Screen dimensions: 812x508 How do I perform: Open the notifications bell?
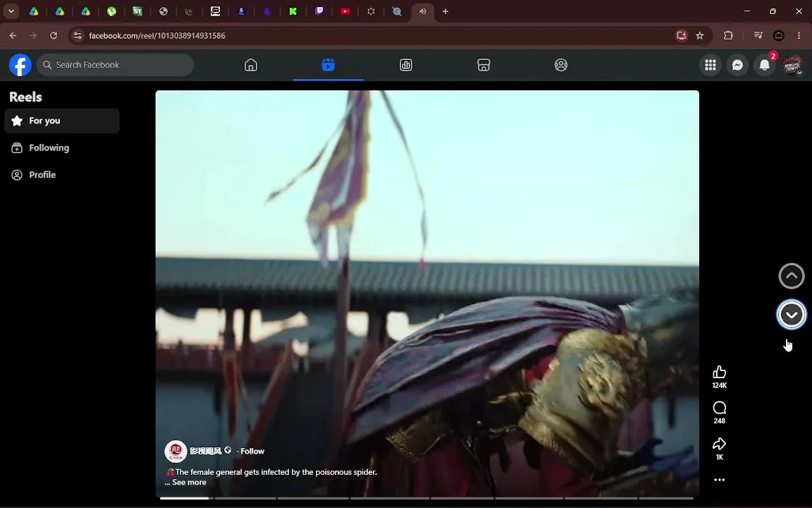click(x=764, y=65)
